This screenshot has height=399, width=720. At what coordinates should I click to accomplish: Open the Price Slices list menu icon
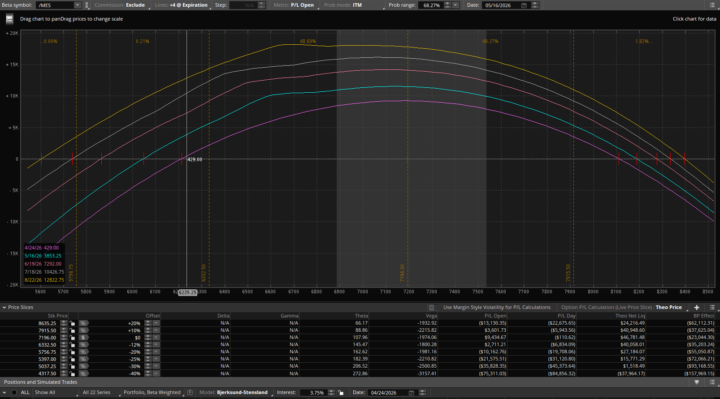click(712, 307)
